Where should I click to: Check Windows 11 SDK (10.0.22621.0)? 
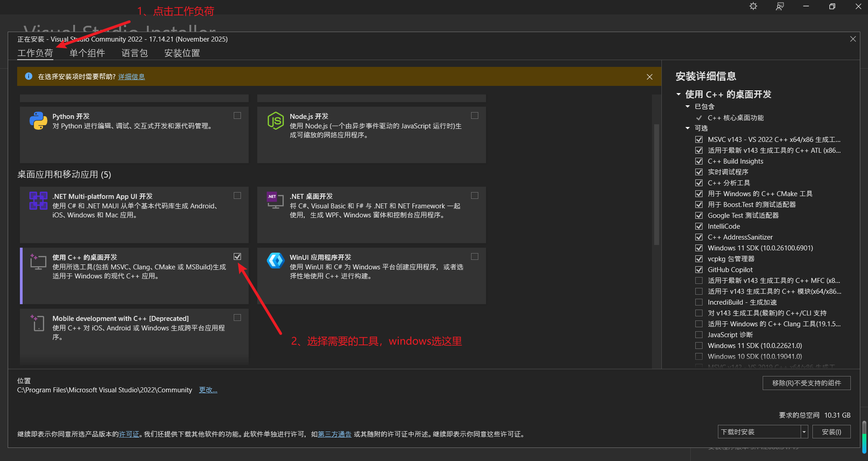click(x=699, y=346)
